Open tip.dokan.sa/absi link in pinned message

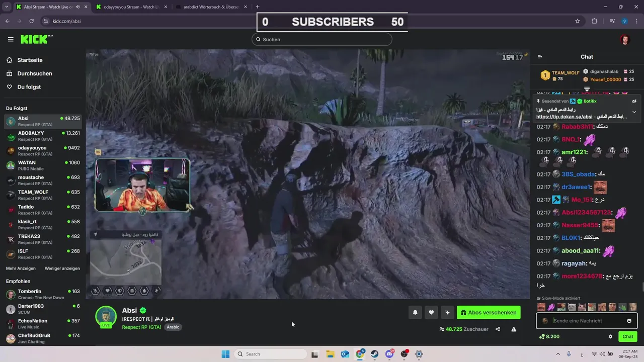click(564, 117)
